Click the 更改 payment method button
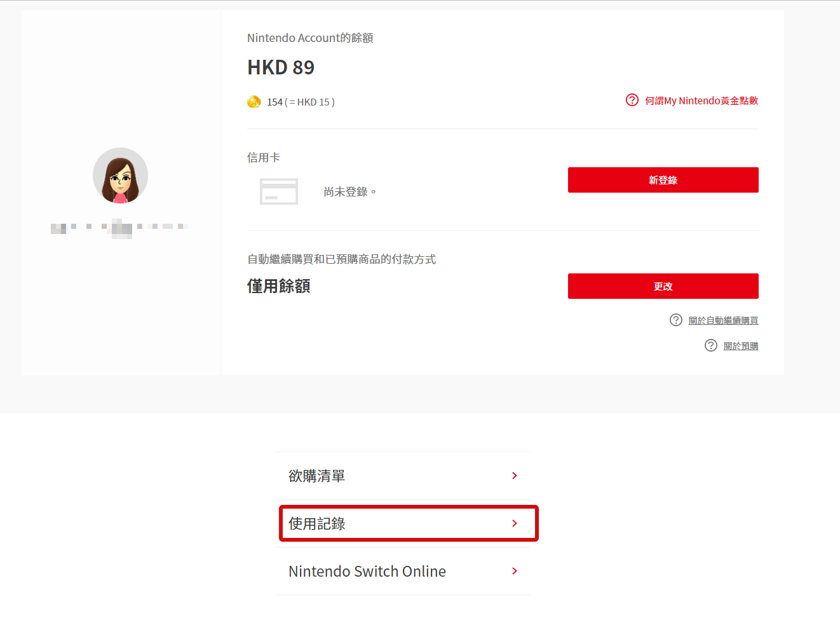The height and width of the screenshot is (618, 840). tap(663, 286)
